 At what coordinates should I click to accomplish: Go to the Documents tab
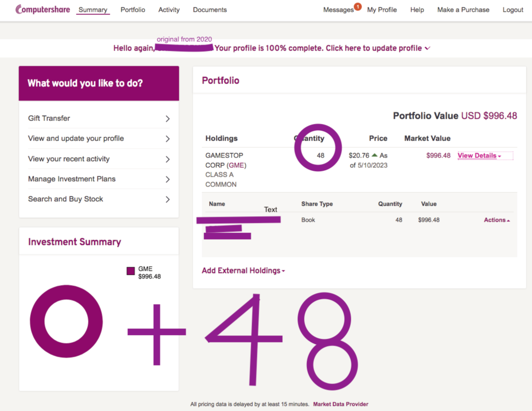pyautogui.click(x=210, y=10)
